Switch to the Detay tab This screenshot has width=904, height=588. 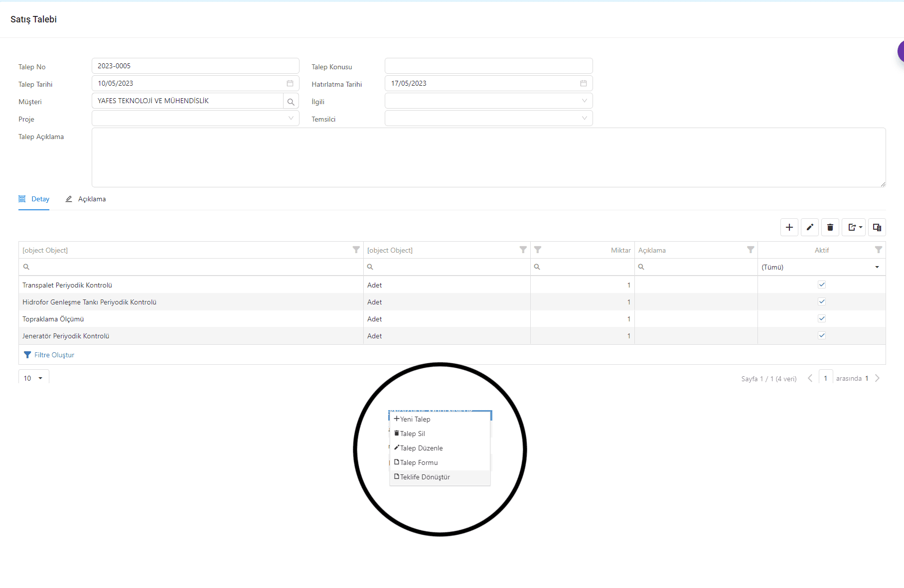34,199
